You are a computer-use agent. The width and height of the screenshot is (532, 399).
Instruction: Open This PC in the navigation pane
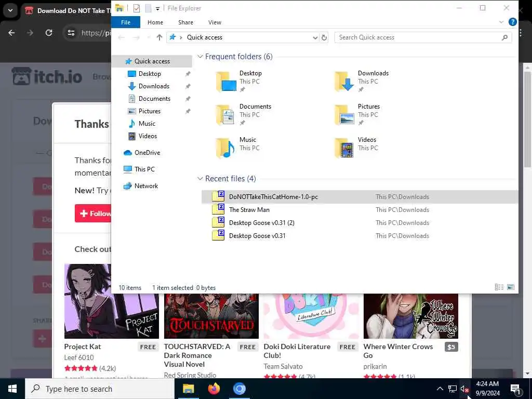click(144, 169)
